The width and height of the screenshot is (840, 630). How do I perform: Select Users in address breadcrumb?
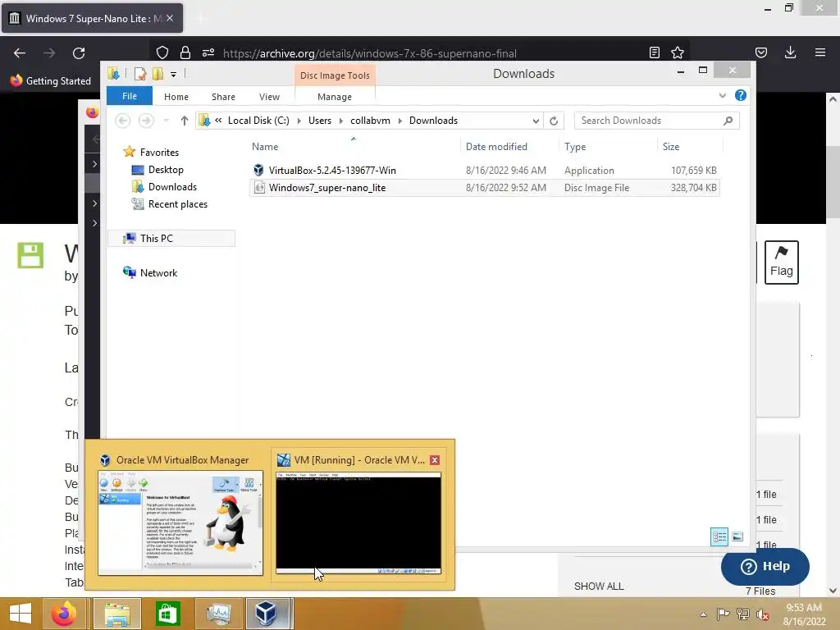pyautogui.click(x=320, y=121)
